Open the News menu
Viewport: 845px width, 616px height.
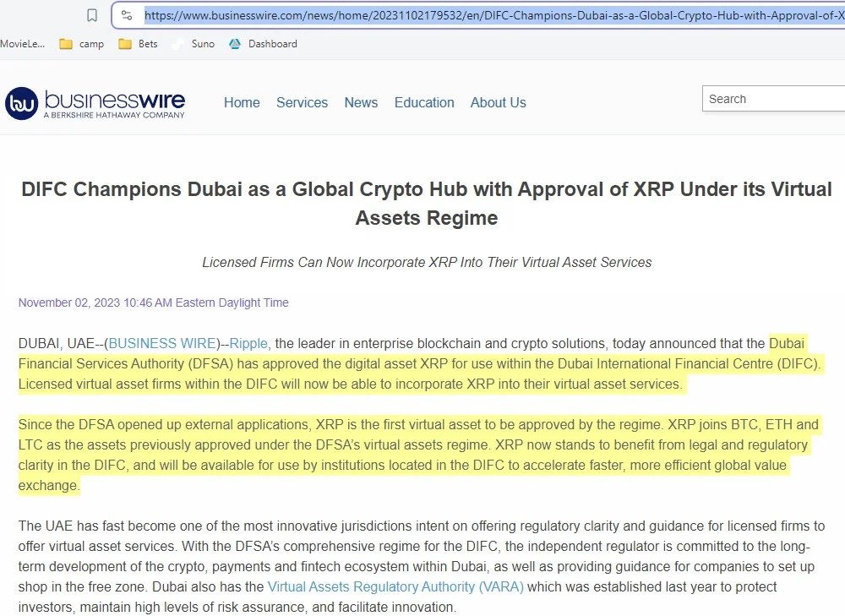tap(361, 102)
